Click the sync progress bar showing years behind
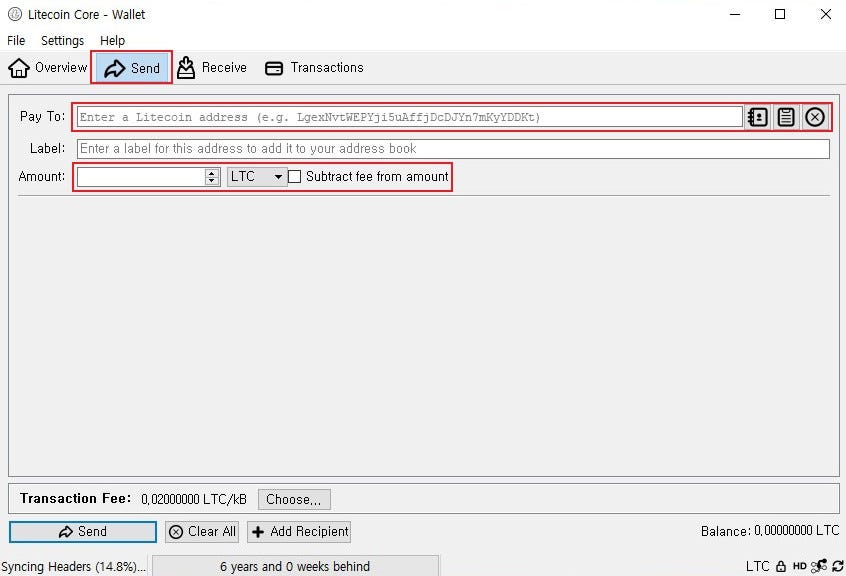Screen dimensions: 846x576 [x=295, y=566]
